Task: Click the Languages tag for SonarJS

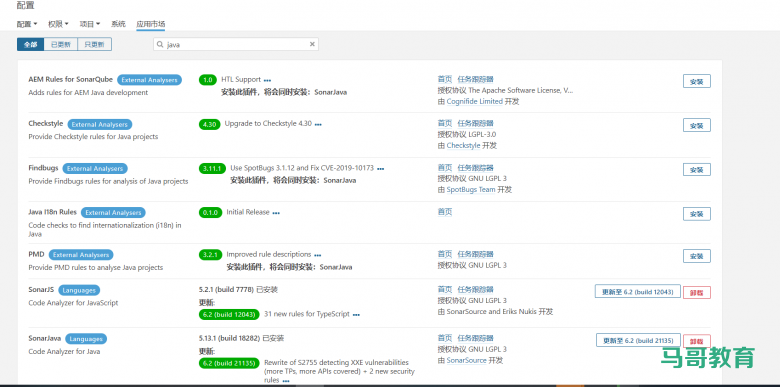Action: click(79, 290)
